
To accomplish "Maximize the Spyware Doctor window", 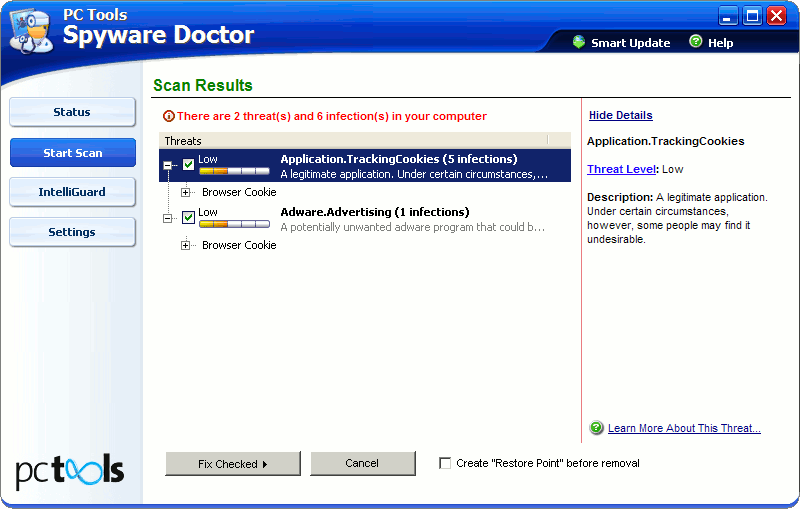I will (752, 16).
